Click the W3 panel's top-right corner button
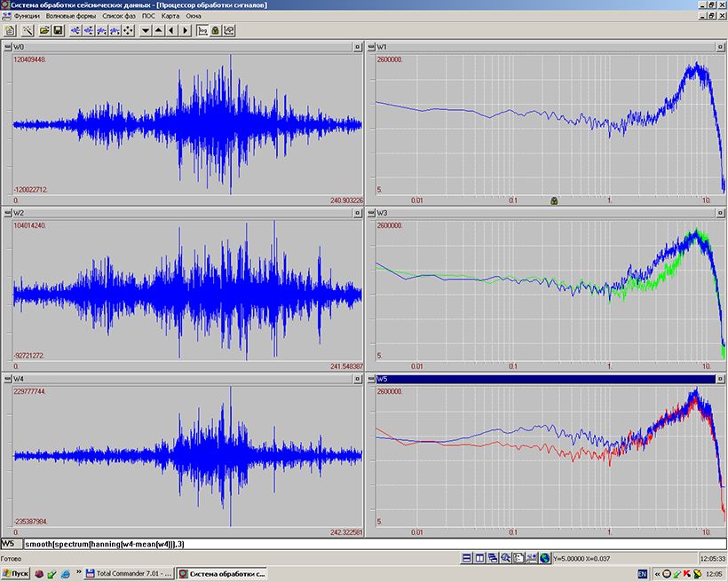The width and height of the screenshot is (728, 582). point(720,213)
